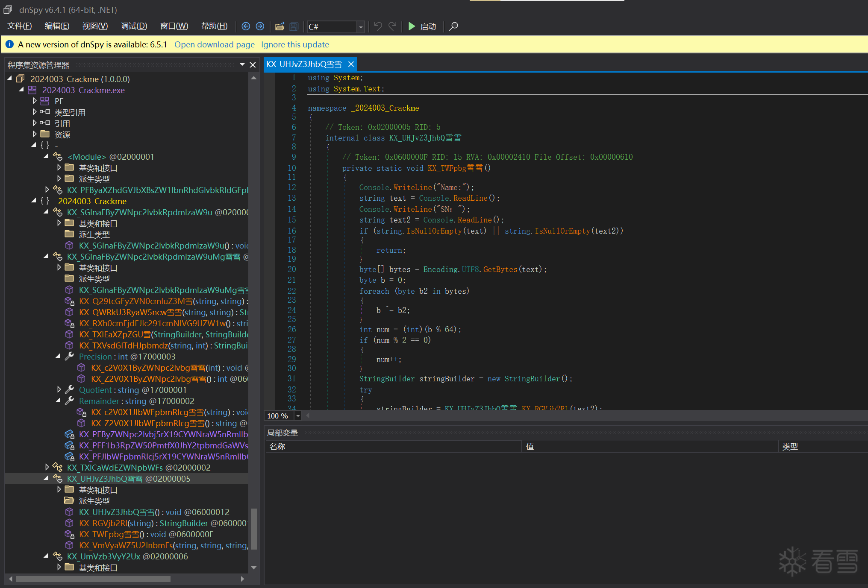Open the 窗口(W) menu
868x588 pixels.
pyautogui.click(x=174, y=26)
